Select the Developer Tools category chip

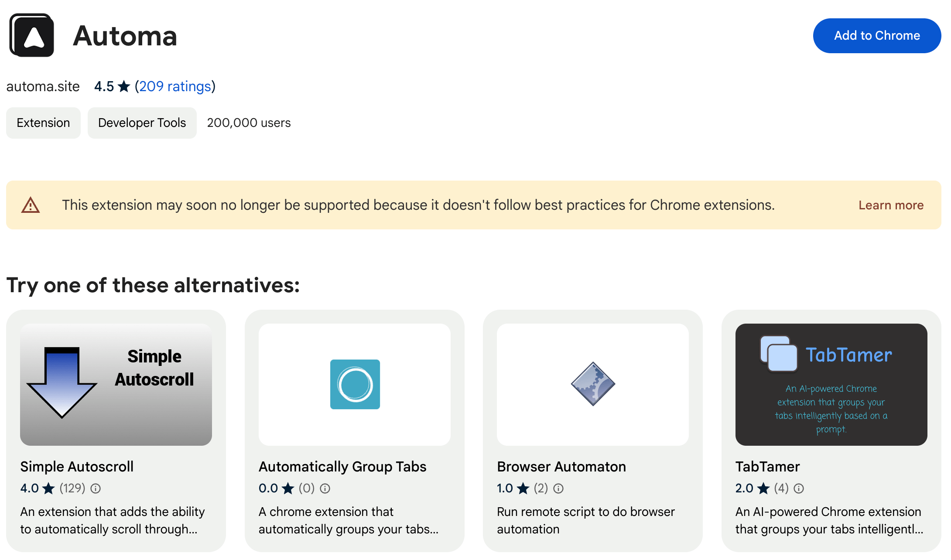point(142,123)
